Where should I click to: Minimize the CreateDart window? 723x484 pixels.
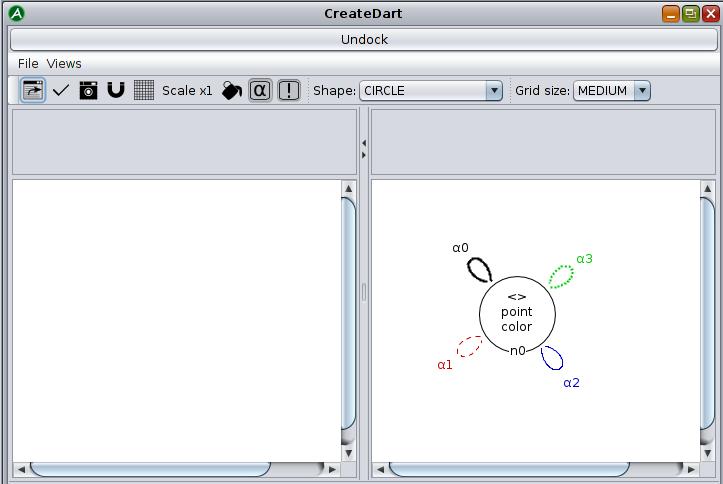[670, 14]
